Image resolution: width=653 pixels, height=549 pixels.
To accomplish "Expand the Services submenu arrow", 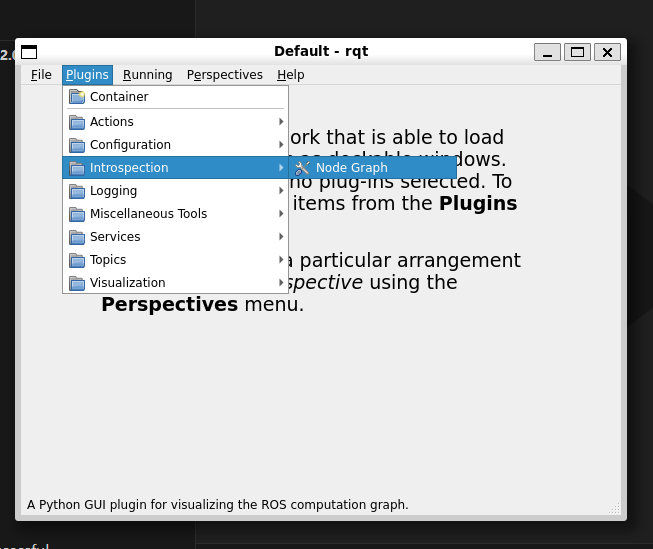I will coord(281,237).
